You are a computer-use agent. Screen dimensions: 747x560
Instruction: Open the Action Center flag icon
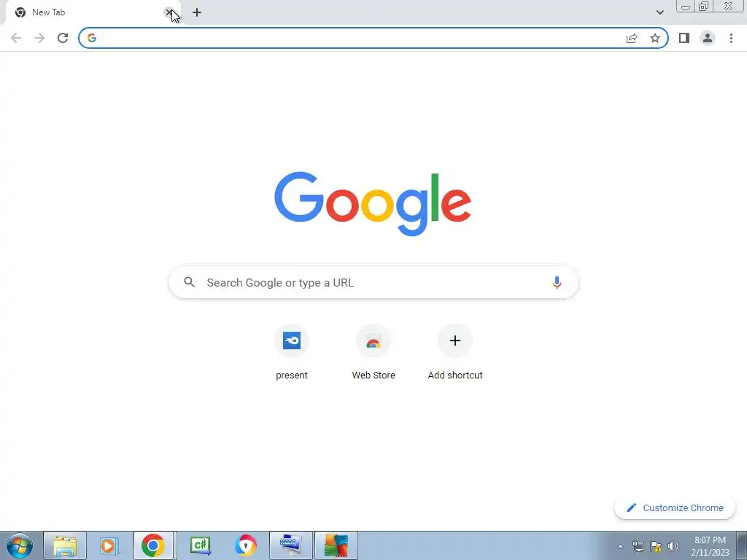pos(656,546)
